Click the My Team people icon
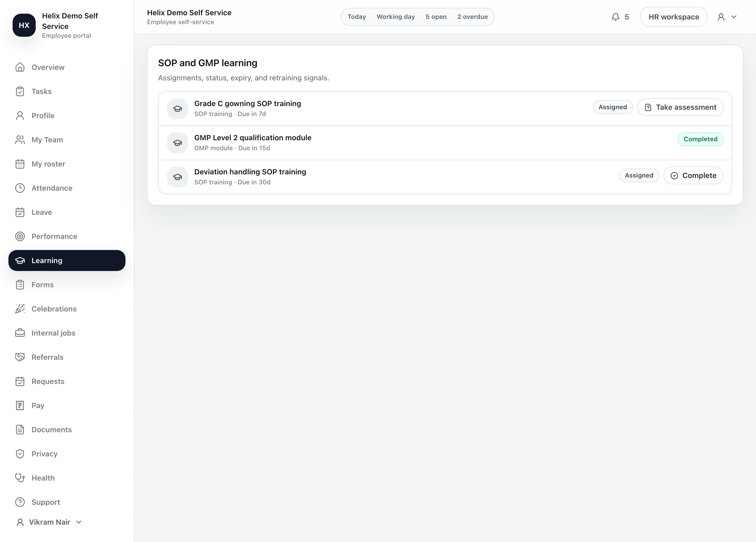The height and width of the screenshot is (542, 756). point(20,140)
